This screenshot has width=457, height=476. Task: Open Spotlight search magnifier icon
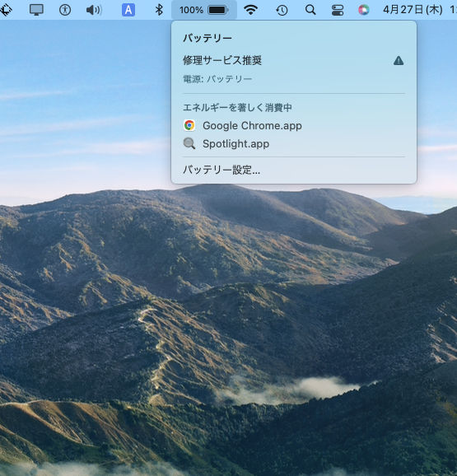310,10
